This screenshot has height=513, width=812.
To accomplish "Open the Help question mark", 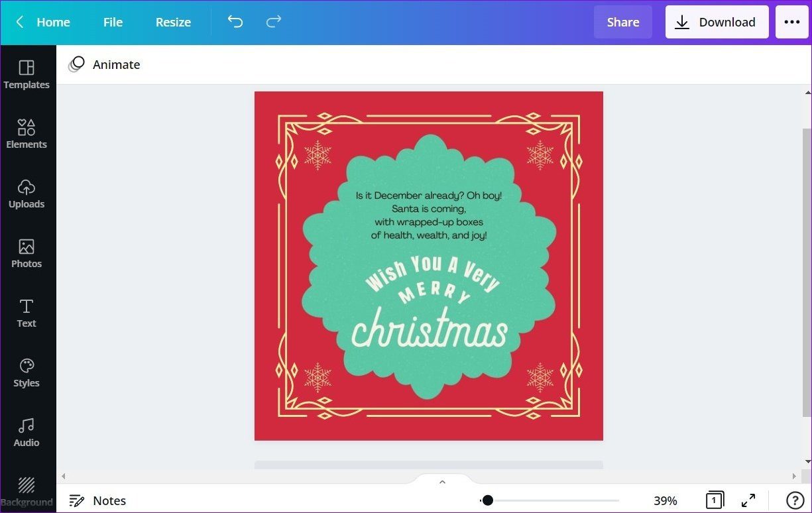I will 795,500.
